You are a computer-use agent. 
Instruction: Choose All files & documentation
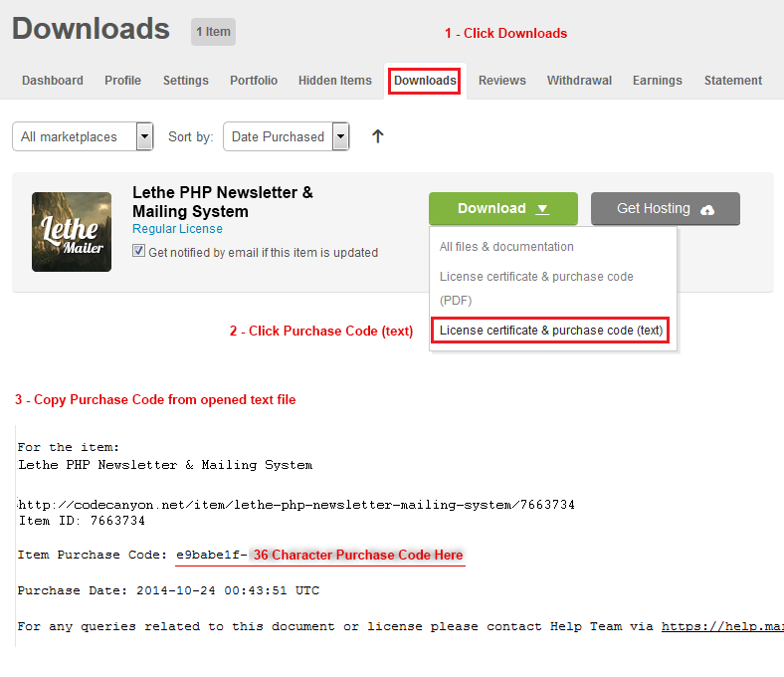(506, 247)
